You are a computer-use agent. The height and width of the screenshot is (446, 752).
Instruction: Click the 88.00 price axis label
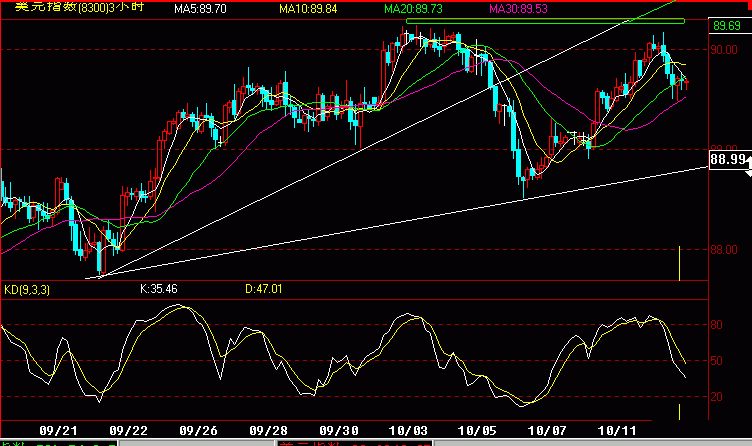click(724, 250)
